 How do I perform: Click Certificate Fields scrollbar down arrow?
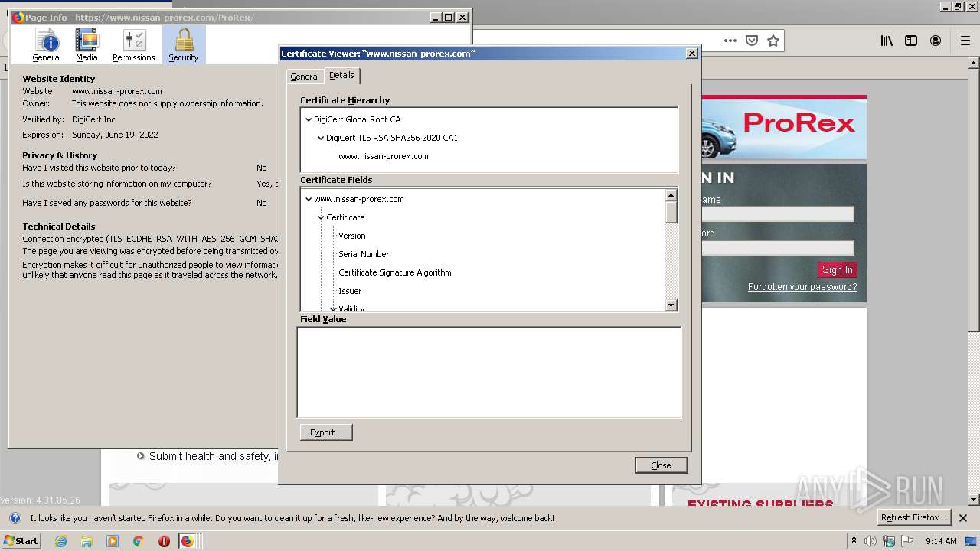(671, 305)
